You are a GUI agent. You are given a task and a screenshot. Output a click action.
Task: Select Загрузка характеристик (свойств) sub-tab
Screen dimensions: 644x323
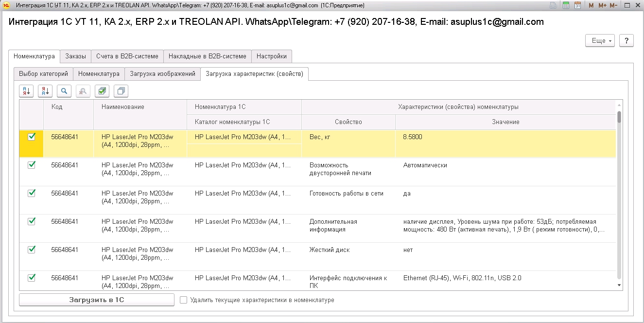(x=254, y=74)
